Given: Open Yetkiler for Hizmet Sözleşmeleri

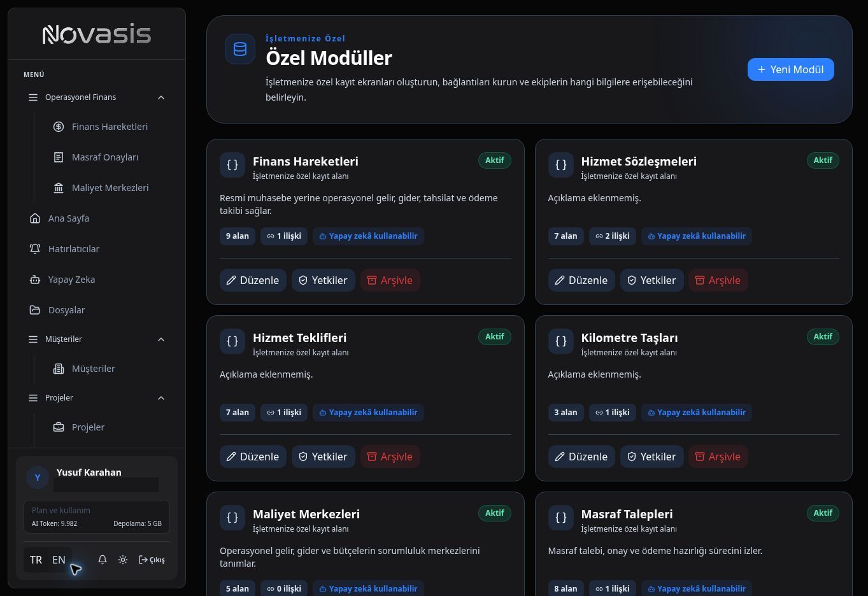Looking at the screenshot, I should coord(651,280).
